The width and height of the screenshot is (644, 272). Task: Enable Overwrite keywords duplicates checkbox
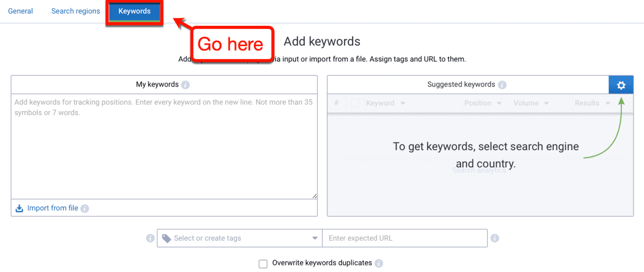263,263
